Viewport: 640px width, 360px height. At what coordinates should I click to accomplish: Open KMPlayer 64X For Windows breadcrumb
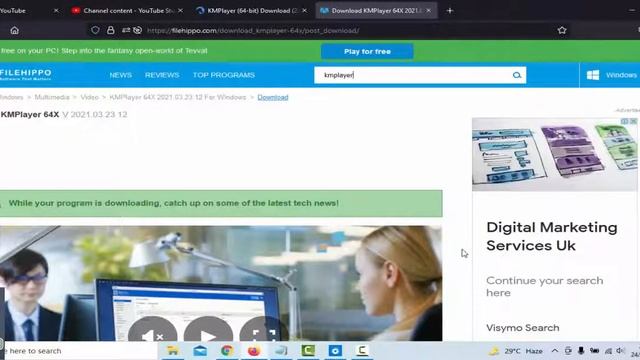(x=178, y=97)
